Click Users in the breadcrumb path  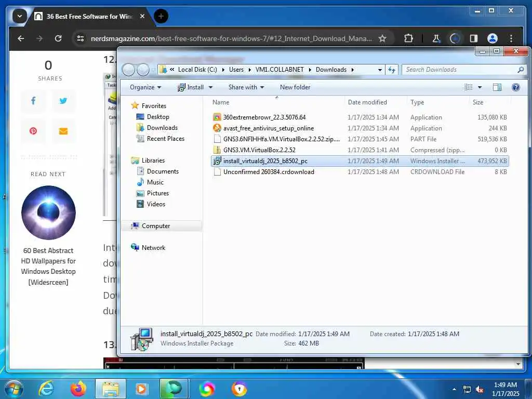(236, 70)
